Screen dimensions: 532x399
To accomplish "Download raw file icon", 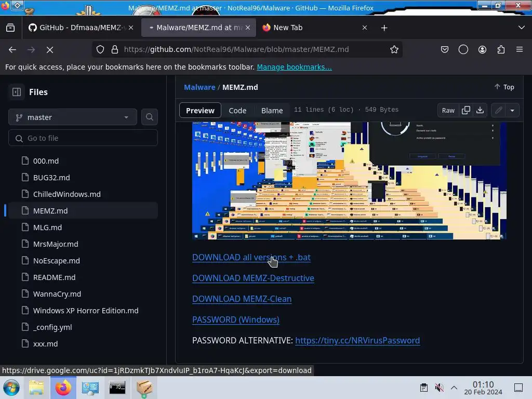I will coord(480,110).
